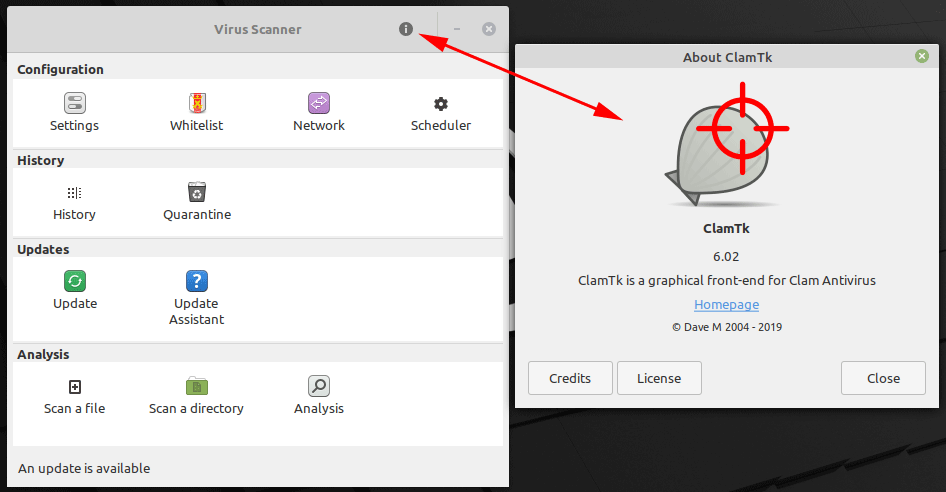Launch the Update Assistant question-mark icon
The image size is (946, 492).
pos(197,281)
